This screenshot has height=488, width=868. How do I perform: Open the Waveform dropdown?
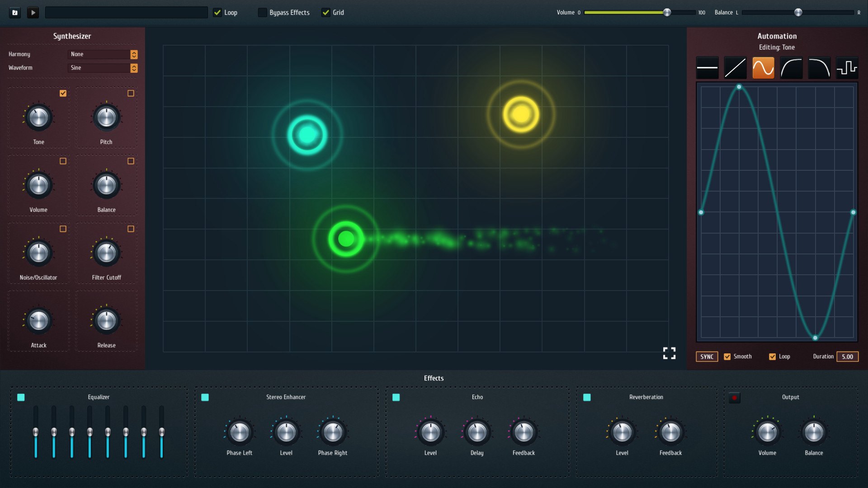(x=103, y=68)
